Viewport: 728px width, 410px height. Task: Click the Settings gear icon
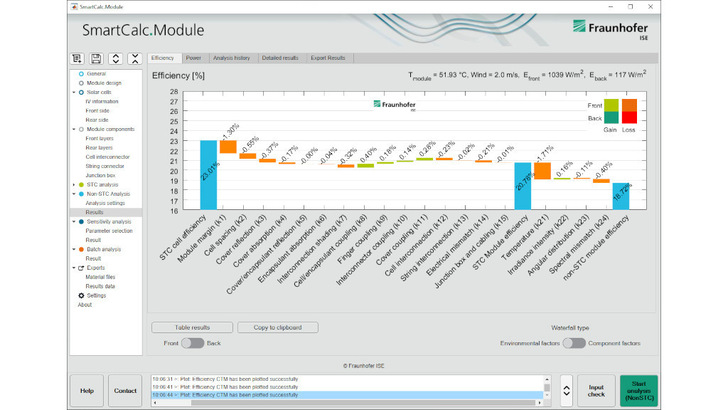click(x=81, y=296)
